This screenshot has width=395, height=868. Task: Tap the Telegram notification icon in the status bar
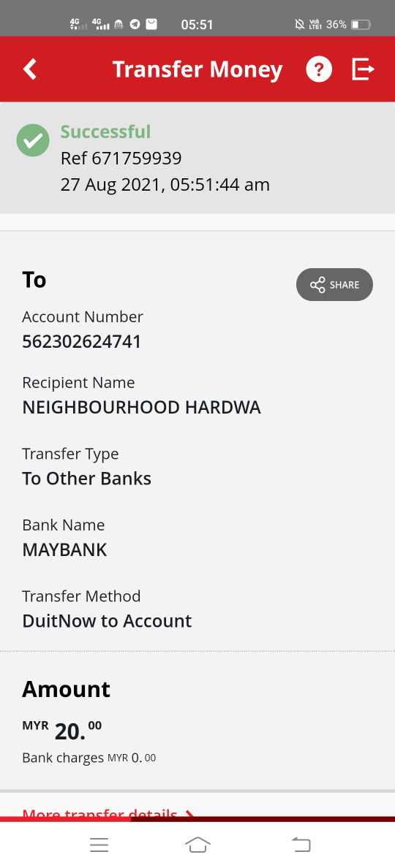tap(135, 24)
